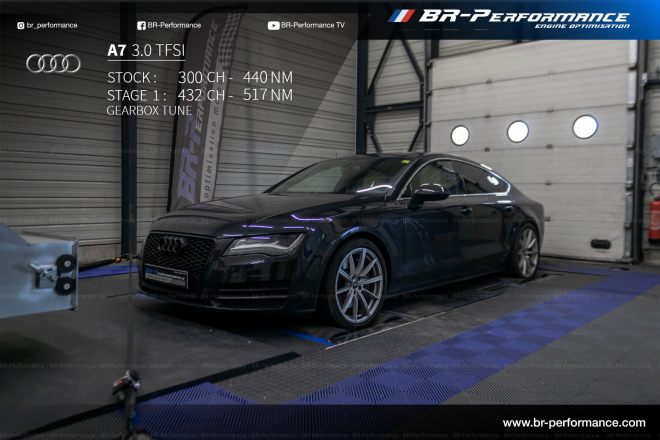
Task: Click the French flag stripes beside logo
Action: (x=401, y=17)
